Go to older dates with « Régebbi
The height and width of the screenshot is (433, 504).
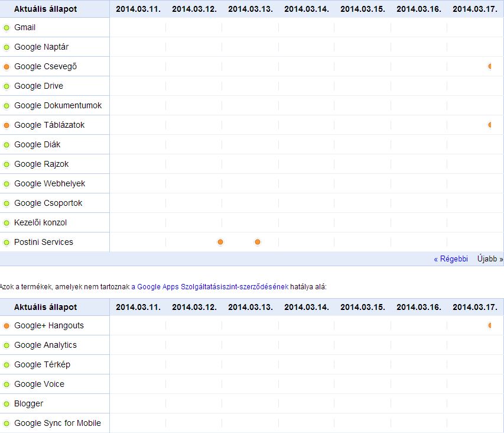[451, 259]
